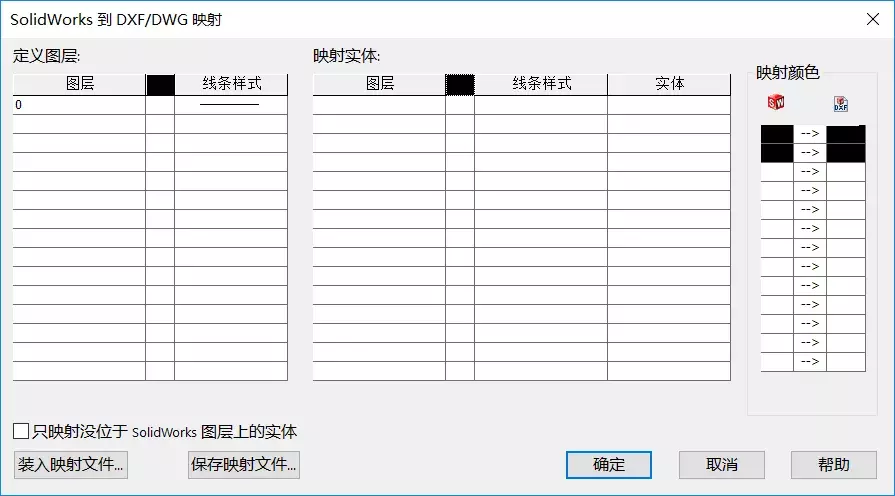
Task: Click the first 实体 cell in the 映射实体 table
Action: click(669, 105)
